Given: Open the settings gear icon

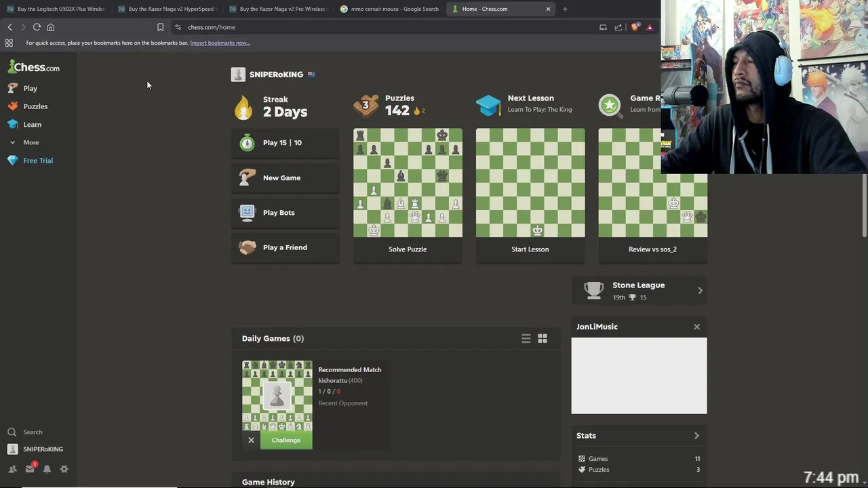Looking at the screenshot, I should pos(64,469).
